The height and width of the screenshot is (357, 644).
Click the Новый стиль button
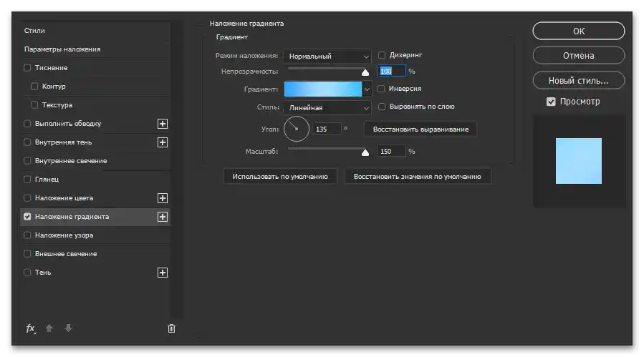pyautogui.click(x=579, y=80)
